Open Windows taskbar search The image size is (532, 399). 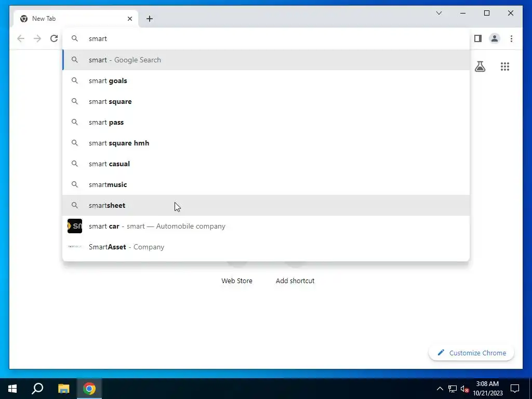coord(37,389)
